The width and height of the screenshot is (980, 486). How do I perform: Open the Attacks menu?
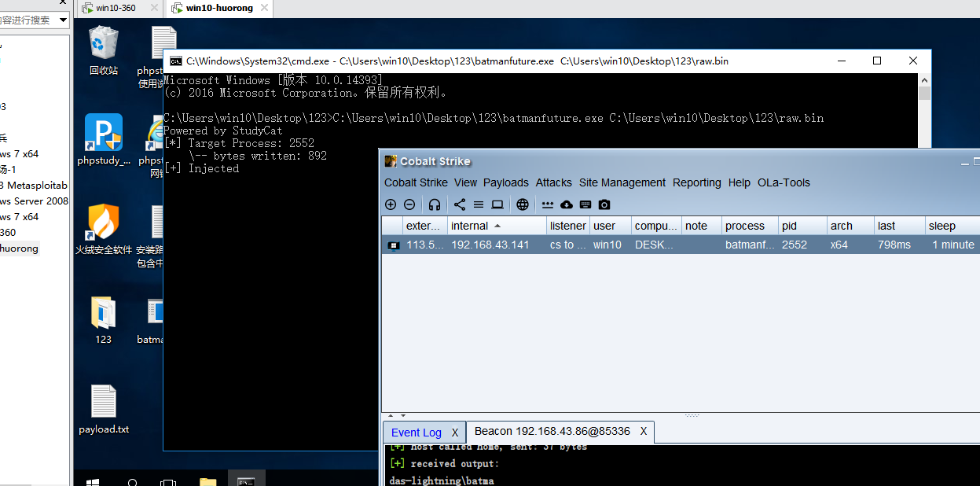click(x=554, y=182)
